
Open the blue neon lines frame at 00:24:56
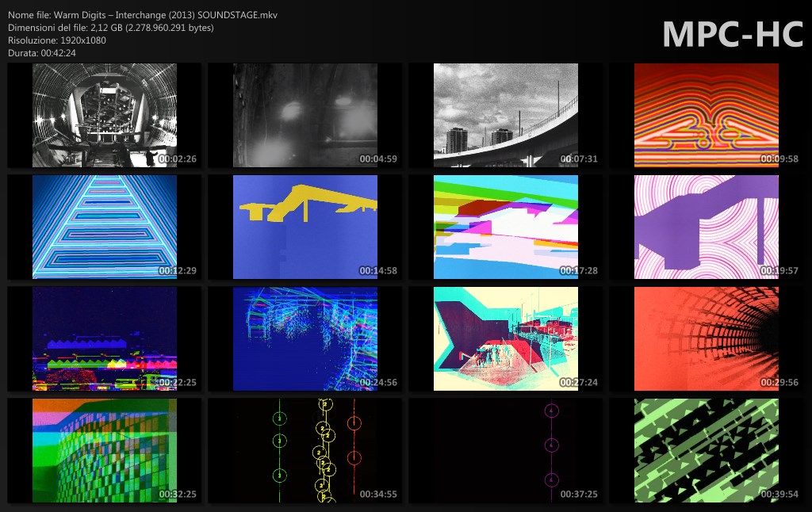click(x=304, y=338)
